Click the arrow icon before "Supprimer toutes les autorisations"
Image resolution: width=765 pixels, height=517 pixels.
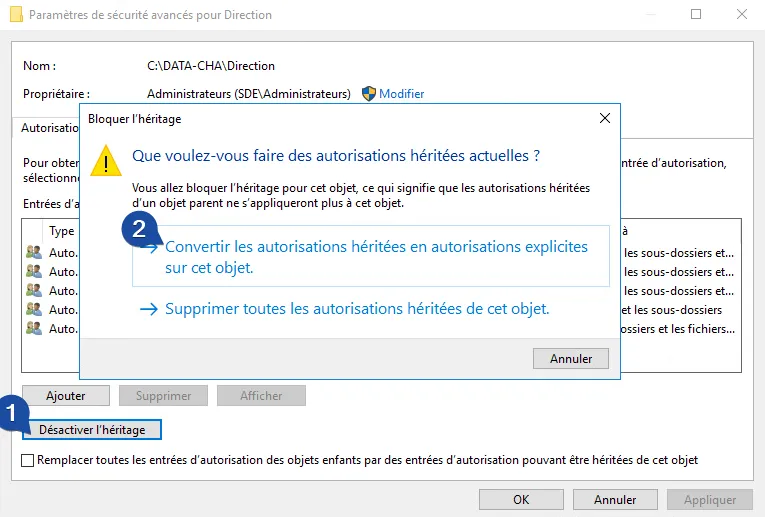click(x=150, y=310)
